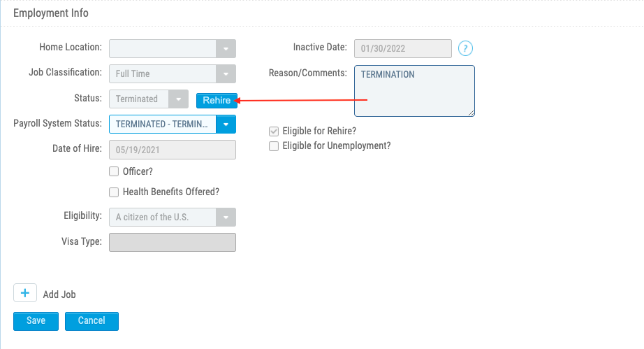
Task: Click the Date of Hire field
Action: 173,150
